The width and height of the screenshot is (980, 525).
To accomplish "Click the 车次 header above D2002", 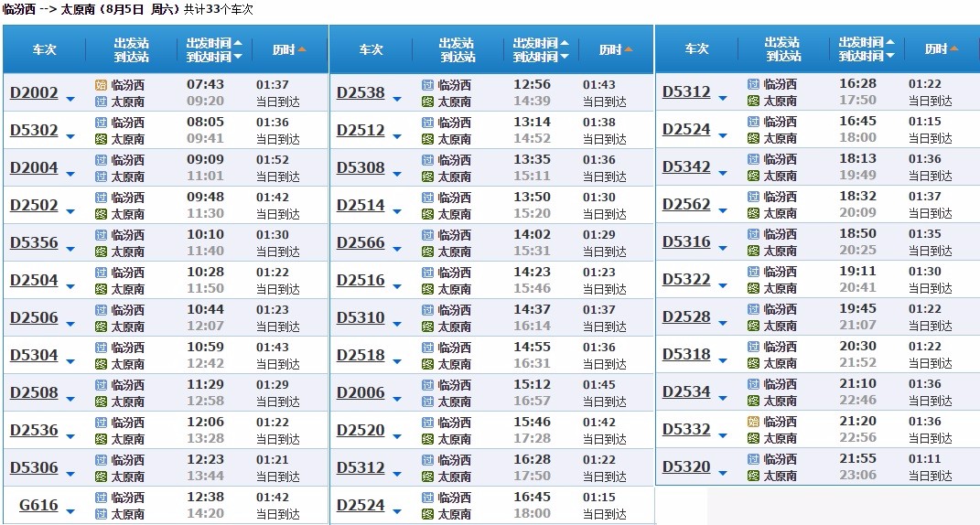I will [44, 49].
